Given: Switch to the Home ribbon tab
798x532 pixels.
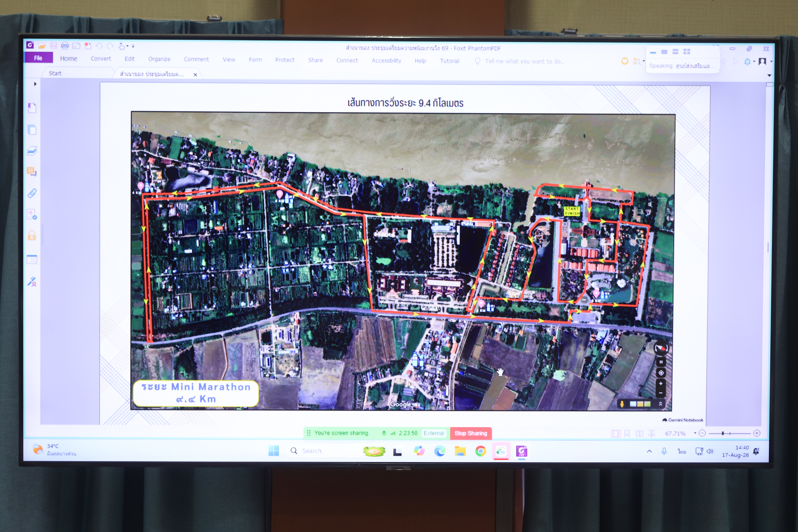Looking at the screenshot, I should 69,58.
